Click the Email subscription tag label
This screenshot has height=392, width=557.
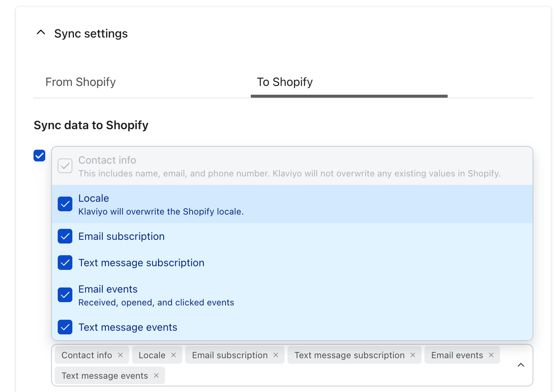[x=230, y=355]
